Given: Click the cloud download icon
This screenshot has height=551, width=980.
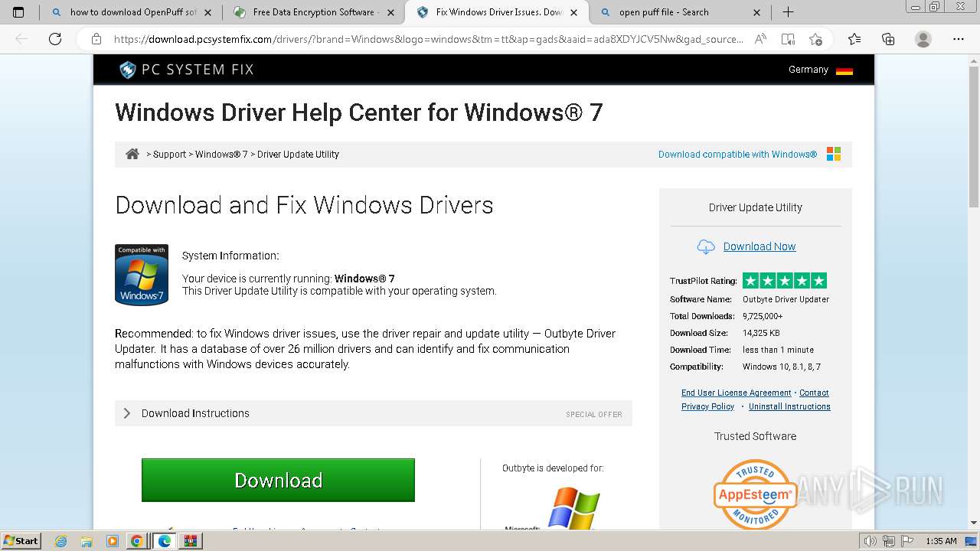Looking at the screenshot, I should tap(706, 246).
